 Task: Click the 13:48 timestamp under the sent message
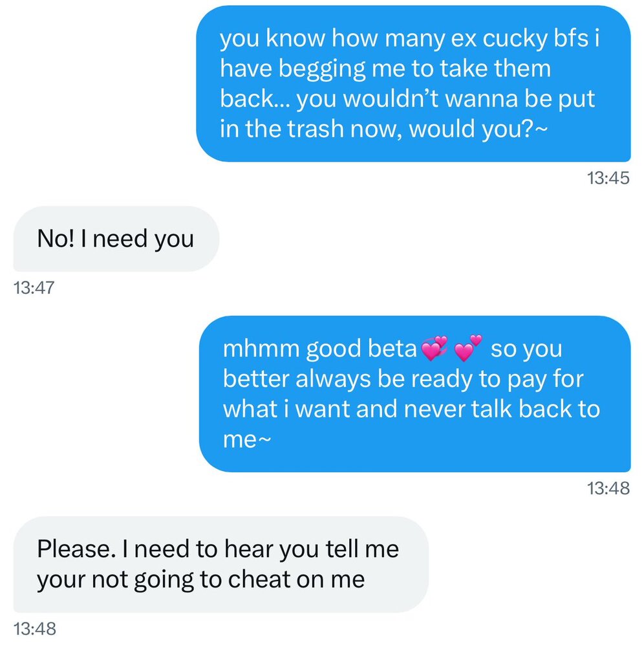(x=608, y=488)
